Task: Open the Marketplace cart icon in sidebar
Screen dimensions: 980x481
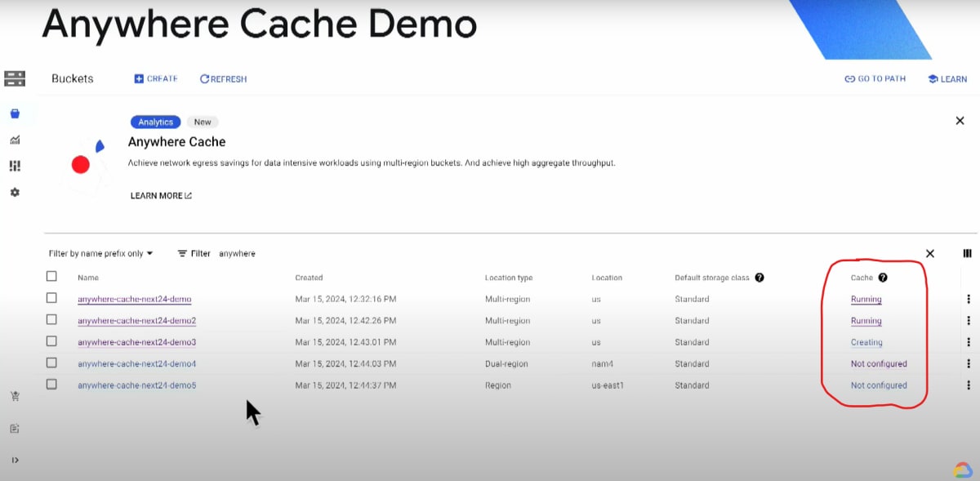Action: (15, 396)
